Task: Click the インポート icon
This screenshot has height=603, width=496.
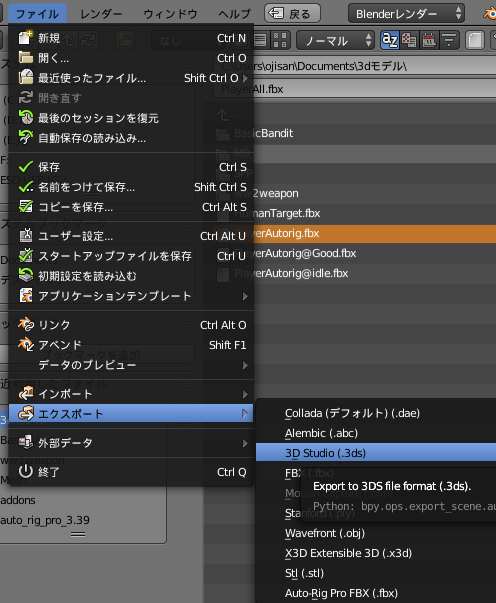Action: pos(26,393)
